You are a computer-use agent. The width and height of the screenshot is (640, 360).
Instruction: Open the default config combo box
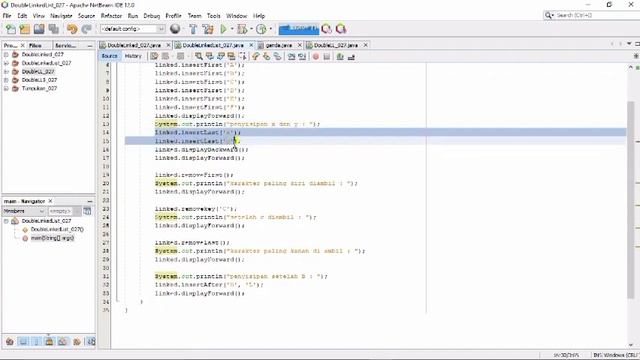[133, 29]
